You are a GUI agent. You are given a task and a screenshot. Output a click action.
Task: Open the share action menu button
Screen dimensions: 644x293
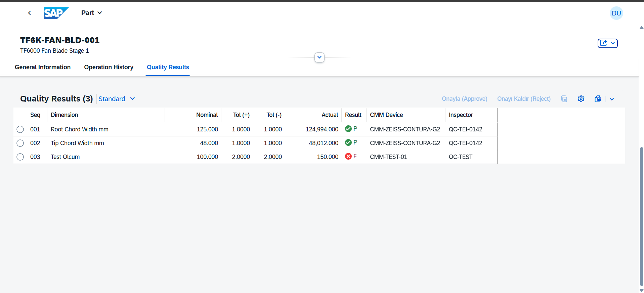click(607, 43)
